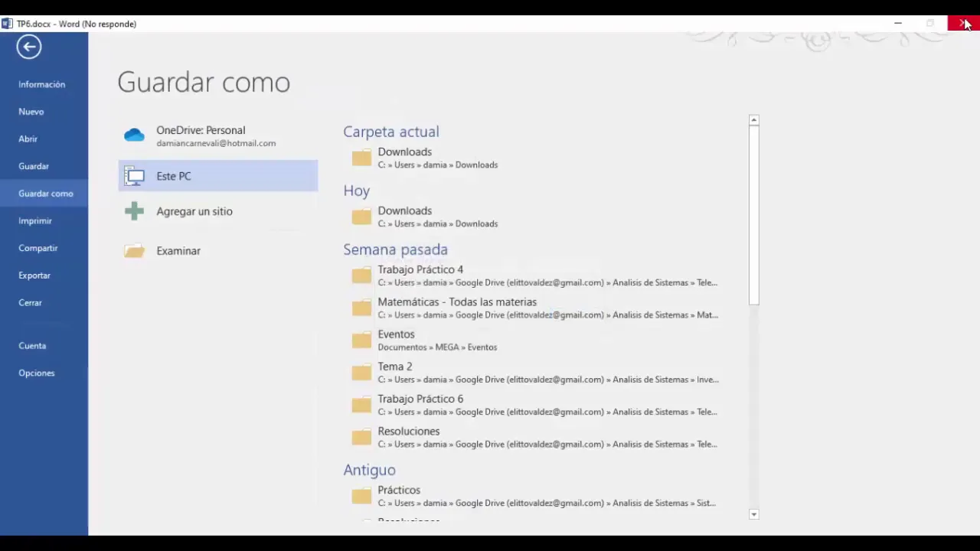Click the Tema 2 folder icon
Viewport: 980px width, 551px height.
[361, 373]
